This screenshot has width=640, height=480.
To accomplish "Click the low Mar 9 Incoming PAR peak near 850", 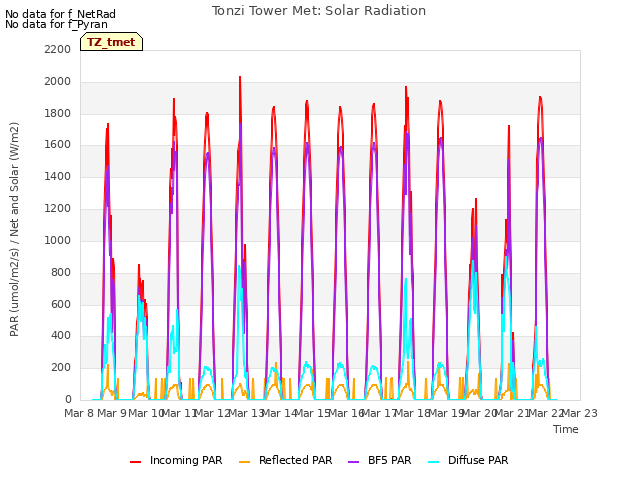I will click(x=139, y=265).
